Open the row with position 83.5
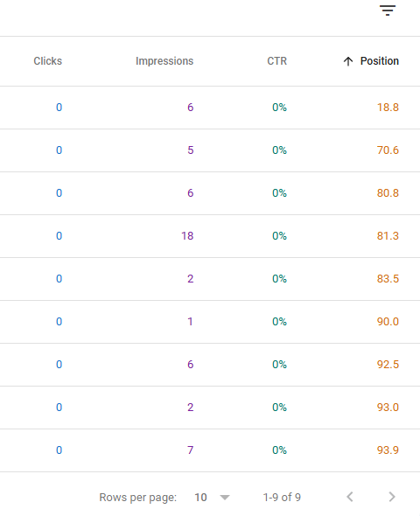This screenshot has height=516, width=420. (x=210, y=279)
